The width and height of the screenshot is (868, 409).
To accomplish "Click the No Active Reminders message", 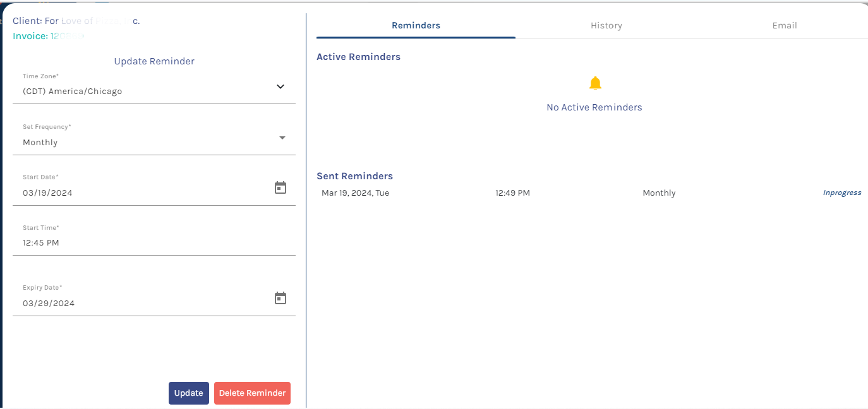I will (x=594, y=107).
